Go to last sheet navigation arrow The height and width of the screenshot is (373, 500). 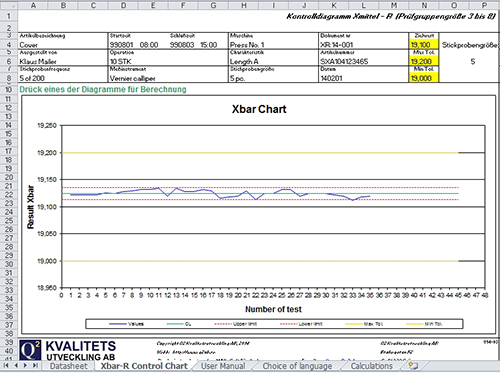coord(35,365)
